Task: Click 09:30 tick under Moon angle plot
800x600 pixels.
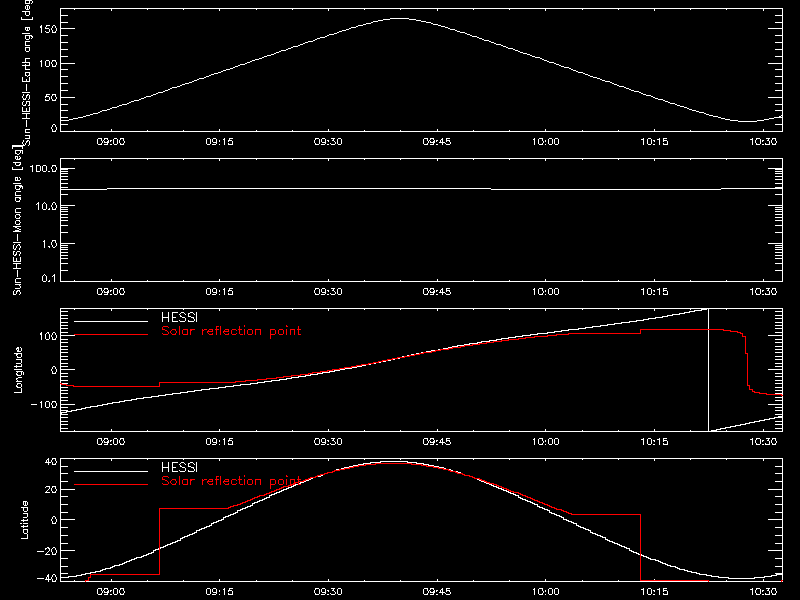Action: [x=328, y=292]
